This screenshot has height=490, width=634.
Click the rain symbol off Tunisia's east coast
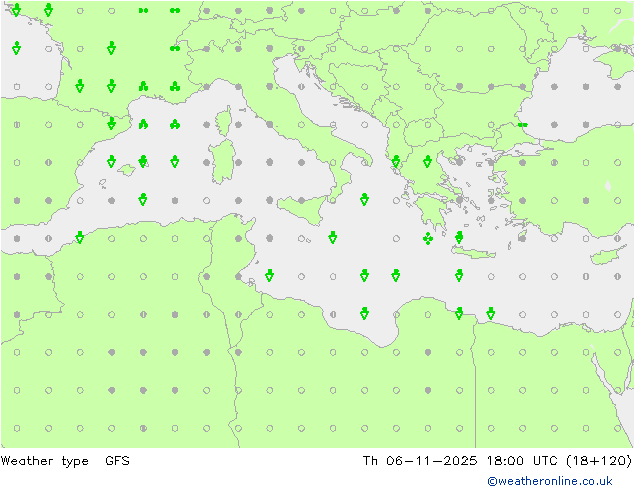[x=269, y=276]
